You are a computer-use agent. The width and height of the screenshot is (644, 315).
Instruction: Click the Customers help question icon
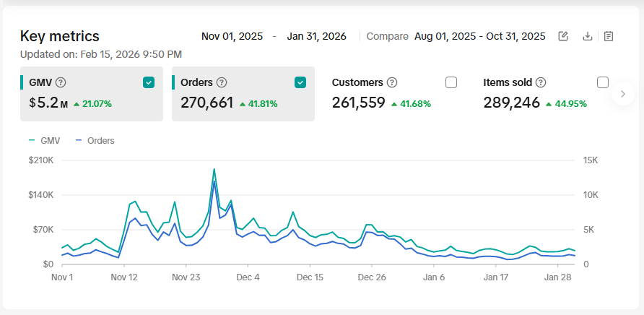(x=392, y=82)
